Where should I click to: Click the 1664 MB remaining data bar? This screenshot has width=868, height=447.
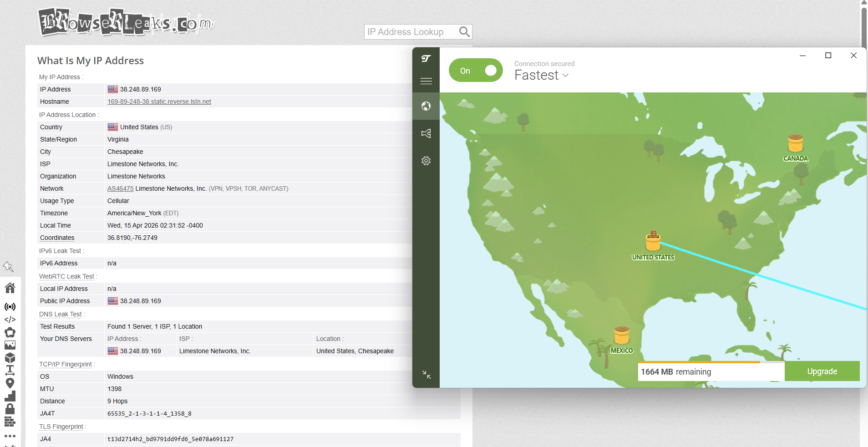711,371
